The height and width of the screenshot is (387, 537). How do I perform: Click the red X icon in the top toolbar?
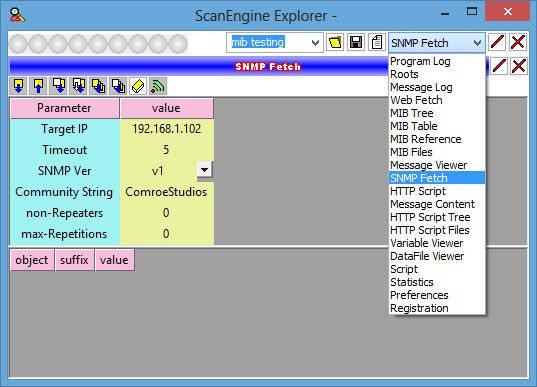pos(518,43)
